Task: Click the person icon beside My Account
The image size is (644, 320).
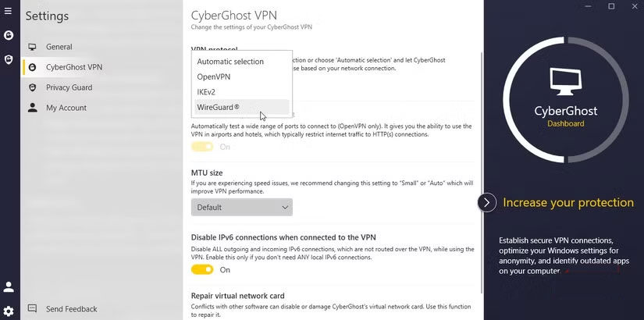Action: click(32, 108)
